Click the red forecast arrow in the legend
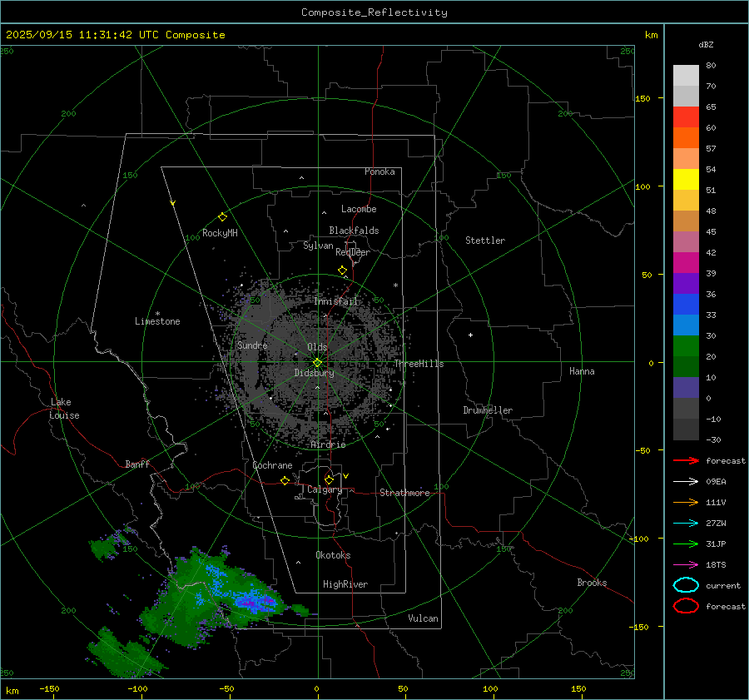This screenshot has height=700, width=749. (686, 460)
